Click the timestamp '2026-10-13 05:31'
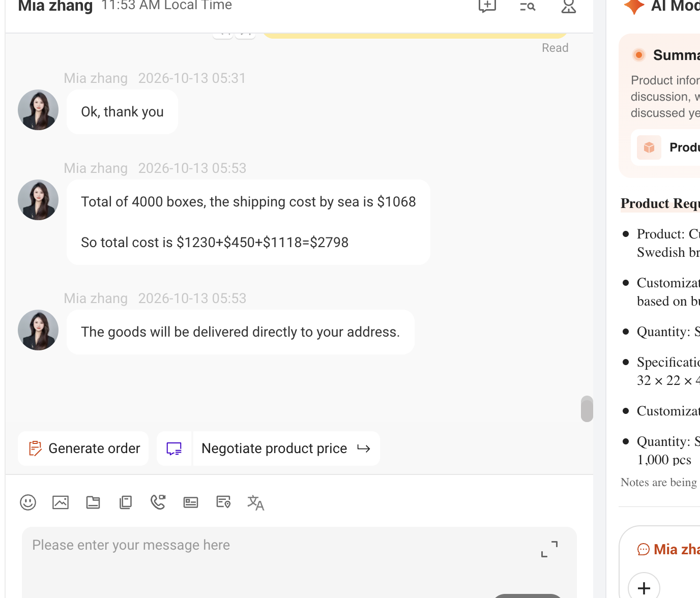Image resolution: width=700 pixels, height=598 pixels. 192,78
